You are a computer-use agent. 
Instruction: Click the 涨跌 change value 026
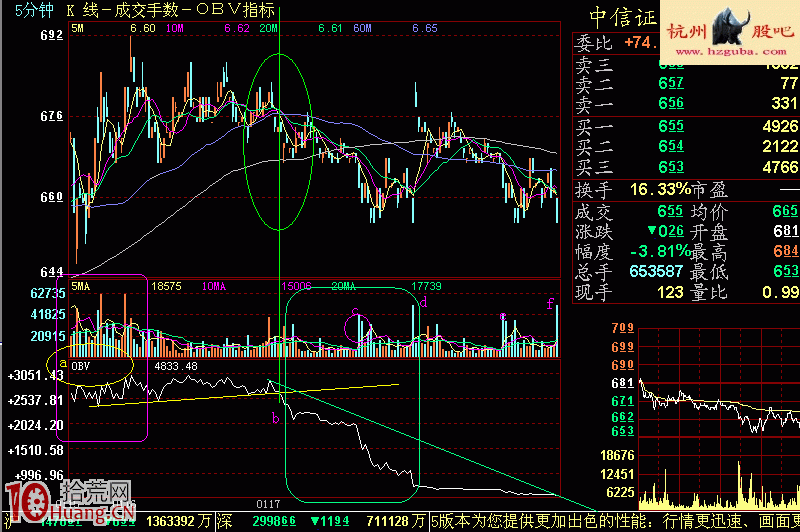coord(667,232)
